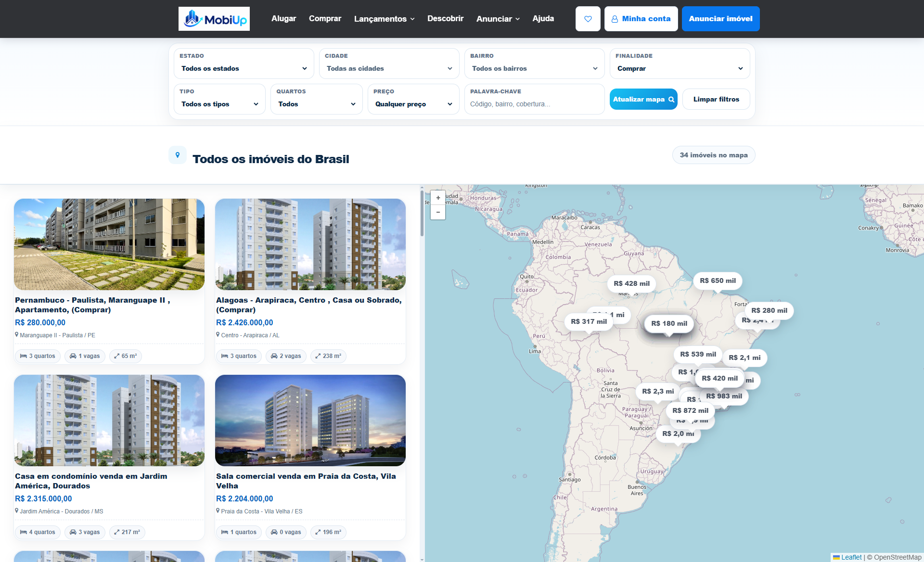Select the R$ 983 mil map marker
Viewport: 924px width, 562px height.
tap(724, 396)
